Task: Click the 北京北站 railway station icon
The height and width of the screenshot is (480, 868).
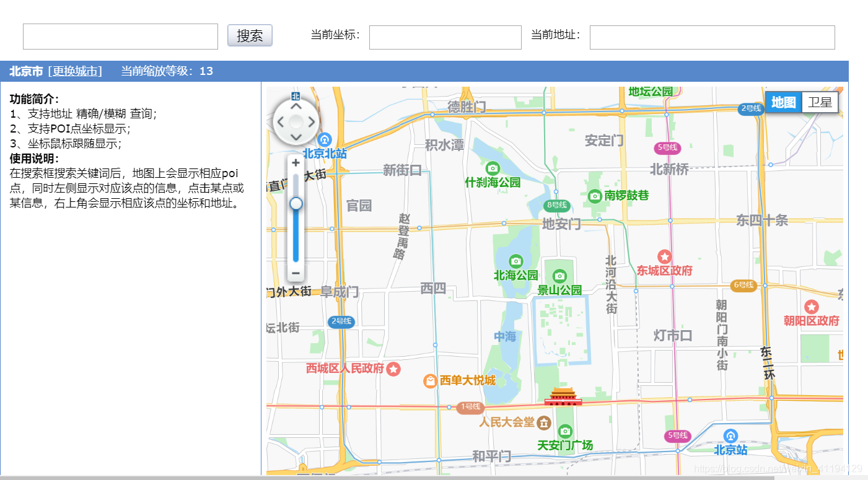Action: pyautogui.click(x=324, y=139)
